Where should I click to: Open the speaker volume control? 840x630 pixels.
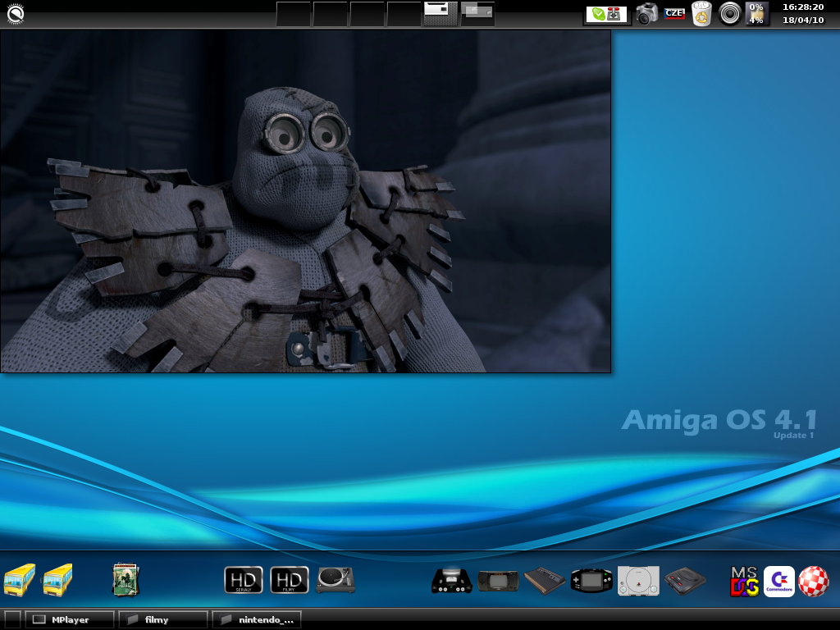click(x=729, y=14)
